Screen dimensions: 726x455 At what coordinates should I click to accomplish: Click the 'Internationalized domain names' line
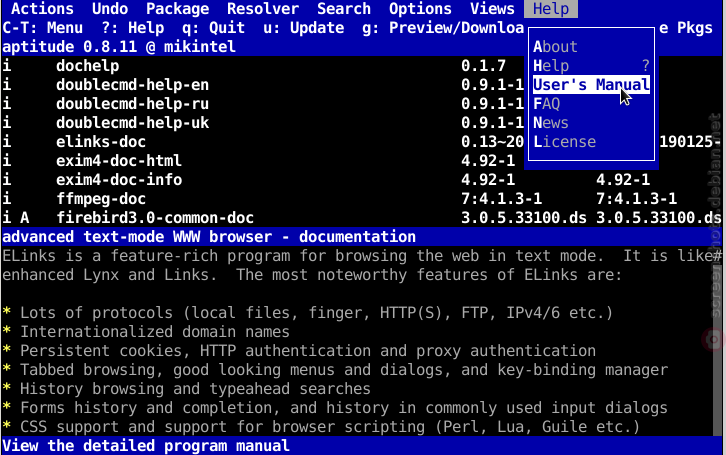(146, 331)
